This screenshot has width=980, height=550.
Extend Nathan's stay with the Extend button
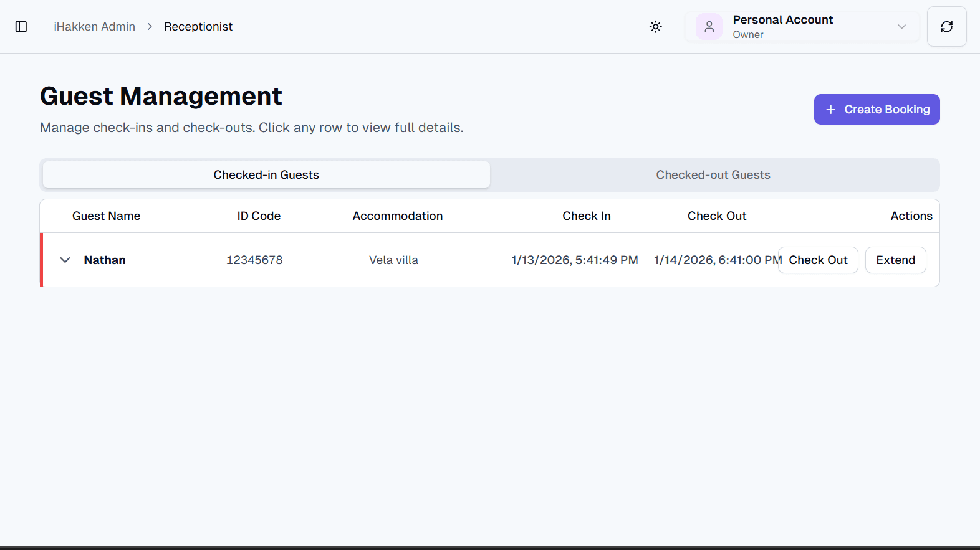tap(895, 260)
